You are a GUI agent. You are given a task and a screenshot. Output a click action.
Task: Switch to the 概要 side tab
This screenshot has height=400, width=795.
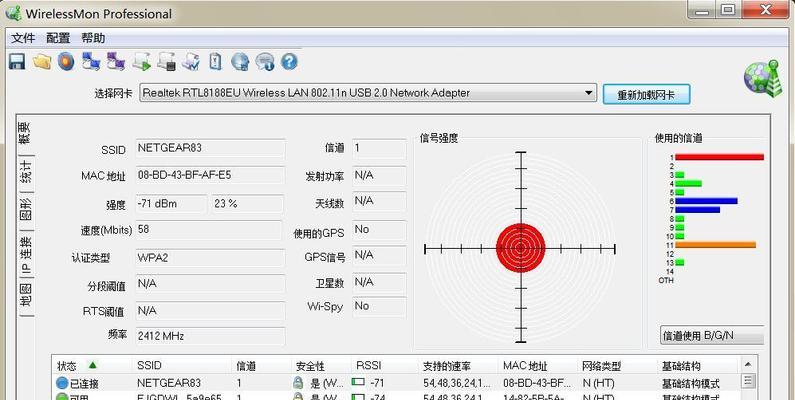click(x=25, y=133)
